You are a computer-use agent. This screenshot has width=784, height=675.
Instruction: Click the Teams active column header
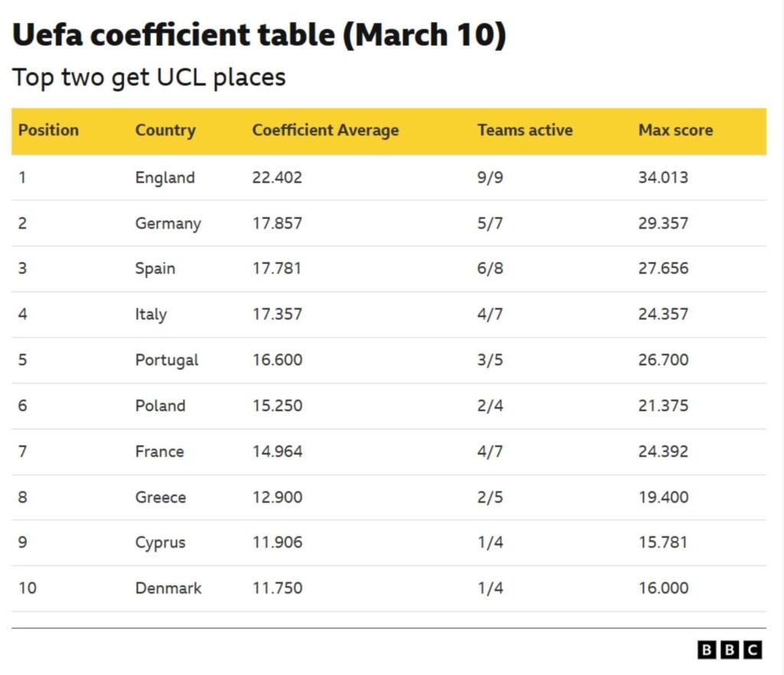pyautogui.click(x=524, y=130)
